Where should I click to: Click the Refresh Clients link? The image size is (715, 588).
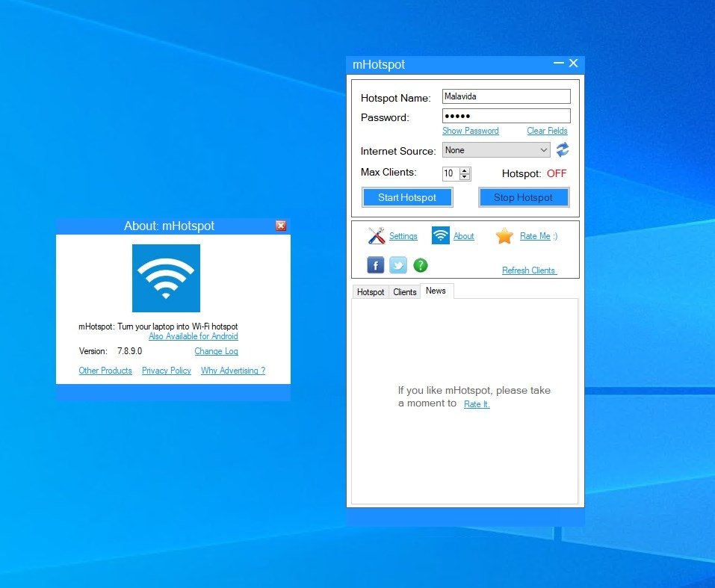[529, 270]
